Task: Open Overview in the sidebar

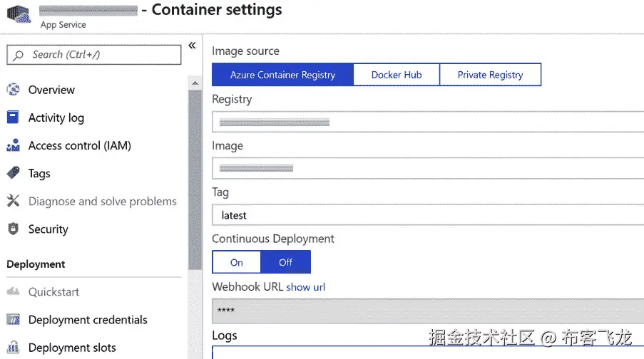Action: point(51,90)
